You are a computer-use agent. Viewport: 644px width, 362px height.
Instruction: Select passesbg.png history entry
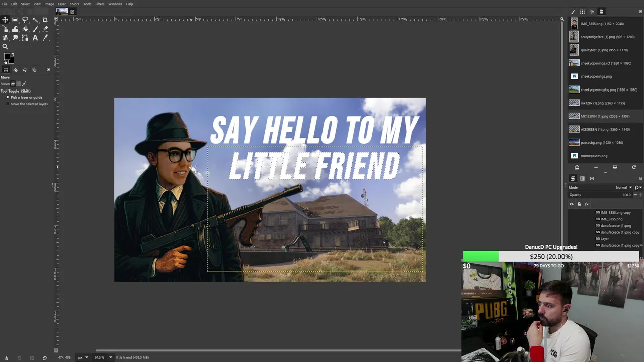pos(605,142)
